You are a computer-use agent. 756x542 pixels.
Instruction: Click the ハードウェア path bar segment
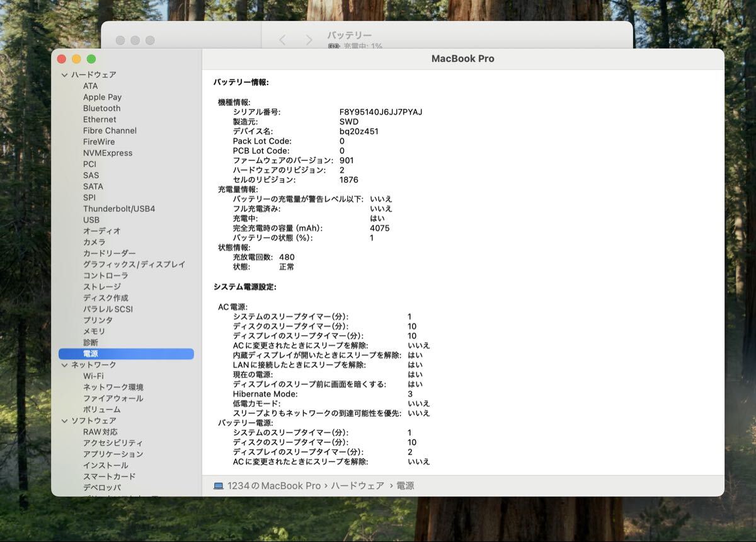click(x=357, y=486)
